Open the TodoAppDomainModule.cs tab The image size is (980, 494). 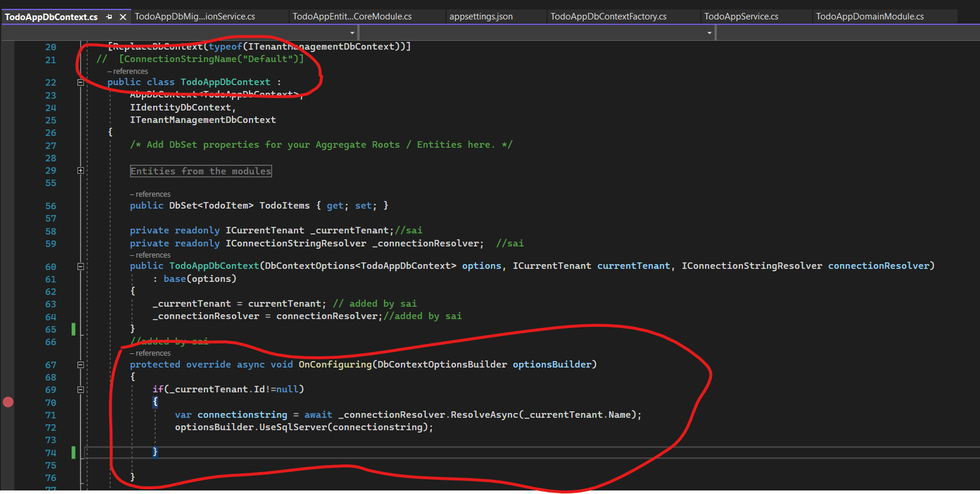[870, 17]
